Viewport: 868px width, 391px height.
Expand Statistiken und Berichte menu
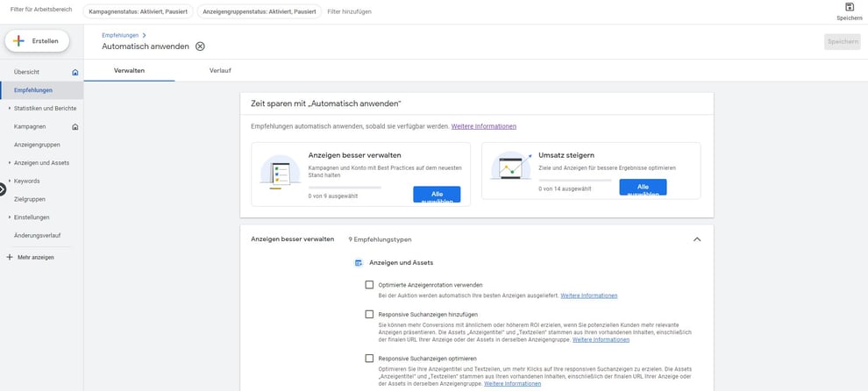[10, 108]
